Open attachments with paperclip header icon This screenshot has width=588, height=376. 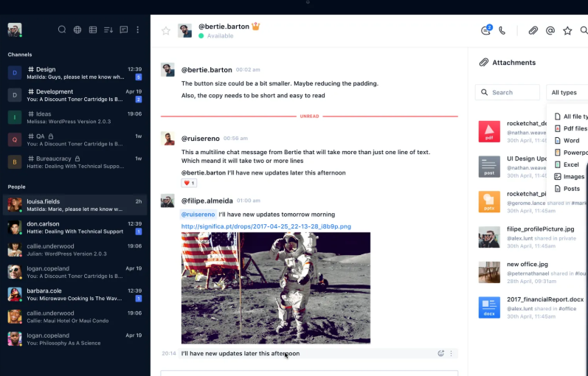[533, 31]
